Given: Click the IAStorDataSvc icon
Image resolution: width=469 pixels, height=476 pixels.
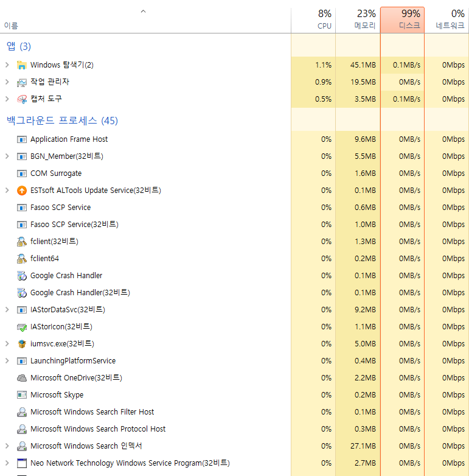Looking at the screenshot, I should click(x=21, y=310).
